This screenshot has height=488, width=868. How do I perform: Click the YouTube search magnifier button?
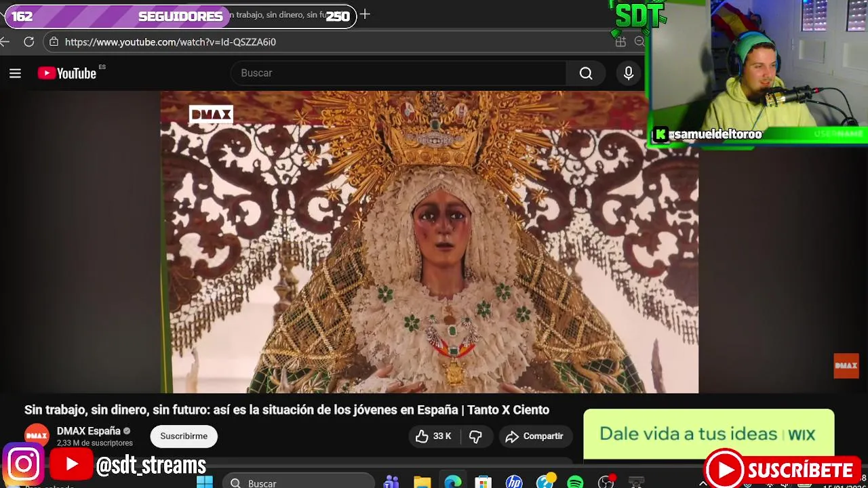click(586, 73)
